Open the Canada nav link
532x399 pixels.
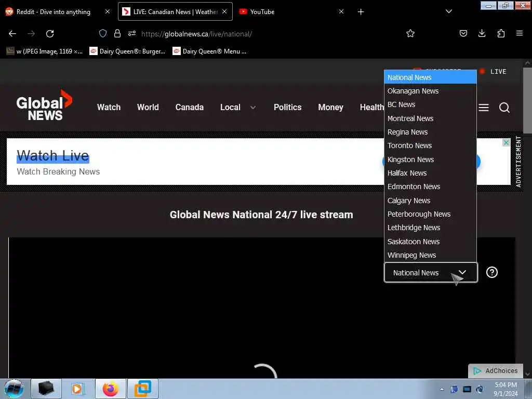point(189,107)
